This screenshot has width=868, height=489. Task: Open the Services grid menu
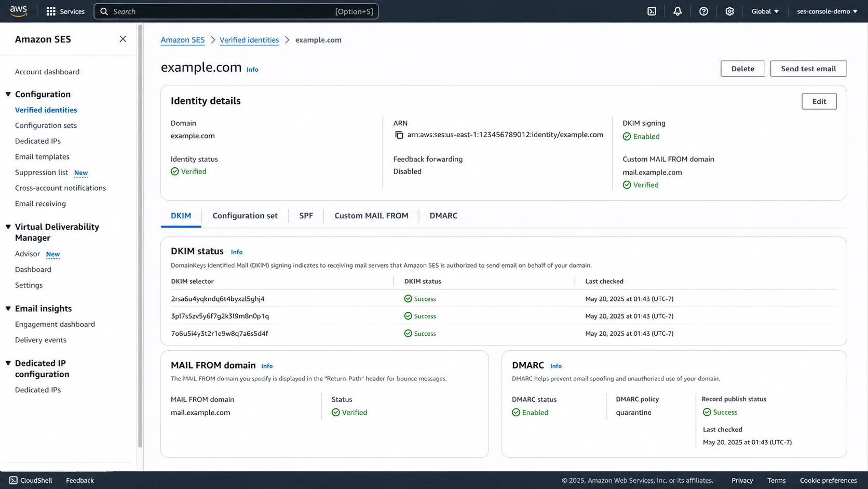[65, 11]
